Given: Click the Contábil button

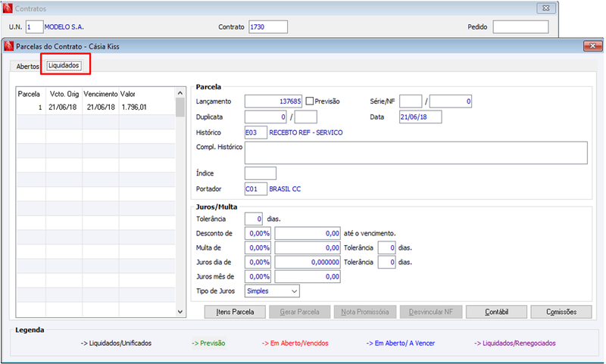Looking at the screenshot, I should 497,312.
